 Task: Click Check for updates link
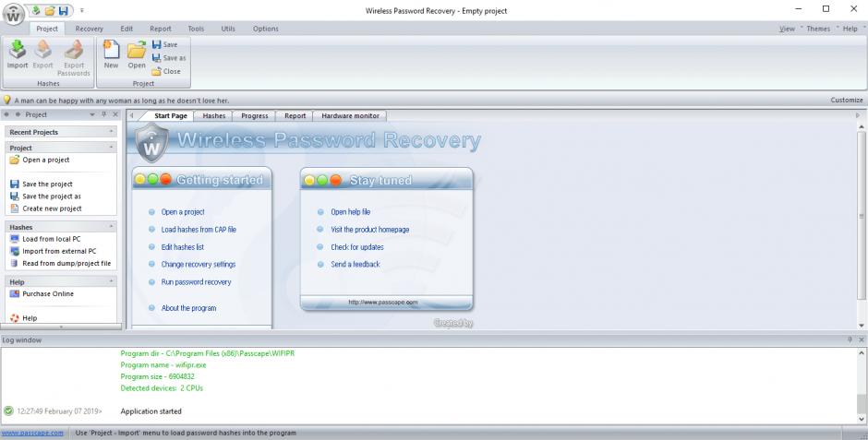pos(357,247)
